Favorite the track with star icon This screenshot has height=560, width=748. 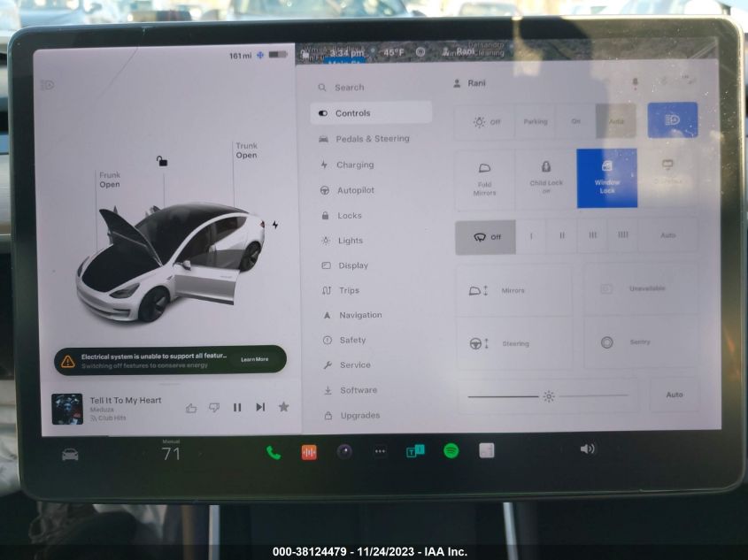(x=283, y=407)
